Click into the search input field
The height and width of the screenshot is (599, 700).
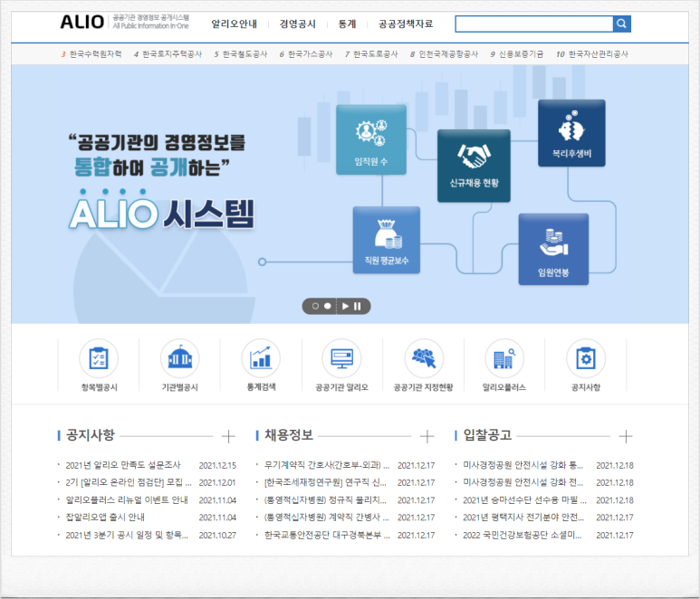tap(534, 24)
